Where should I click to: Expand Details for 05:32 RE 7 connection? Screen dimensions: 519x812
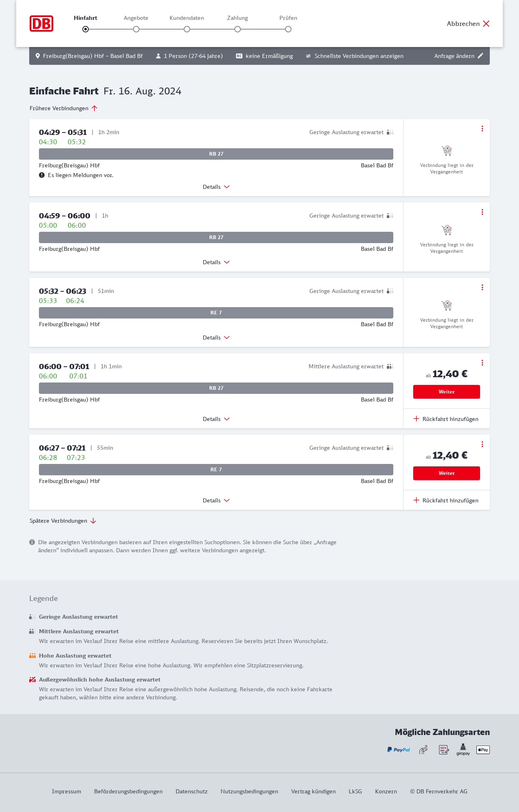tap(216, 338)
